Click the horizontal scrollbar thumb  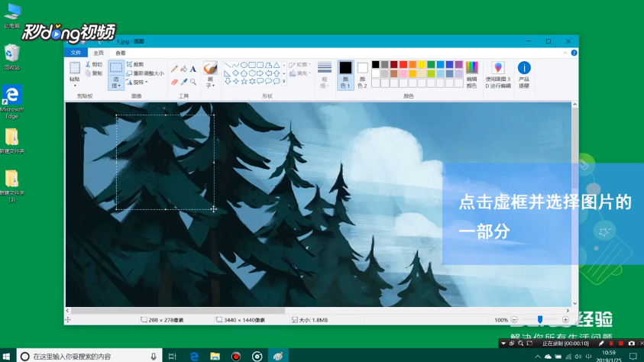[x=178, y=311]
